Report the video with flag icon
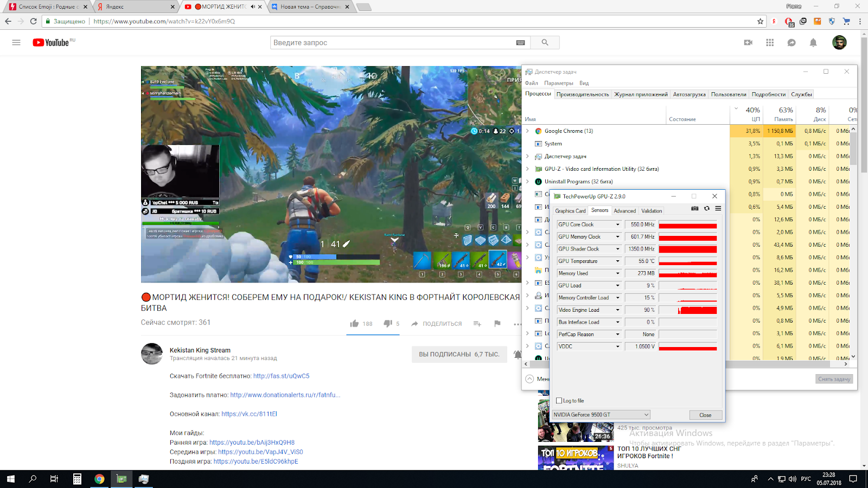 pos(497,324)
